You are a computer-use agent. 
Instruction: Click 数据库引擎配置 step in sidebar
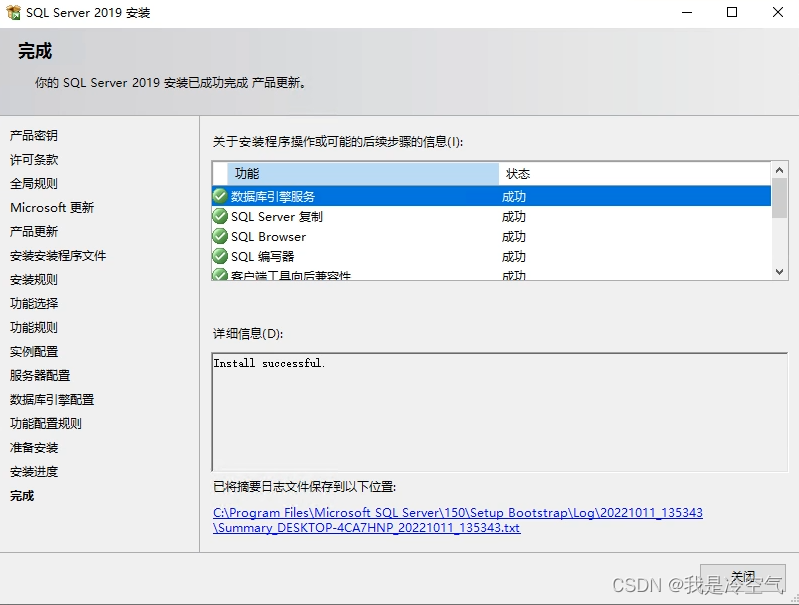(52, 399)
